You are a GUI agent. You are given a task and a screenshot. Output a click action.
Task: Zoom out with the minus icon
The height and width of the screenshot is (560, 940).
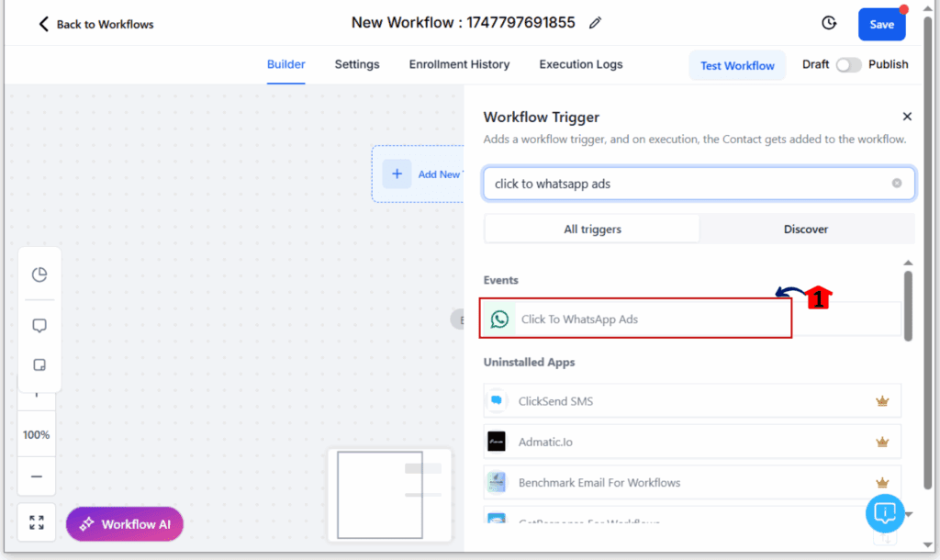click(x=37, y=476)
